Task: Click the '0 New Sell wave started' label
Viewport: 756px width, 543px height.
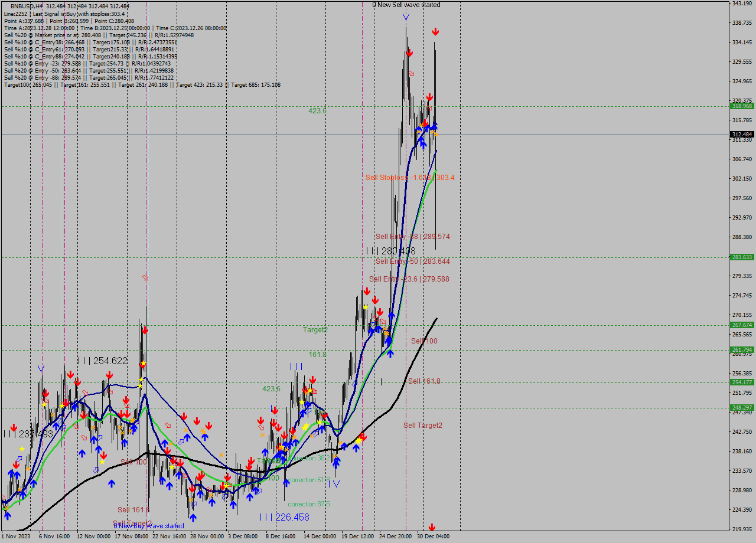Action: click(406, 5)
